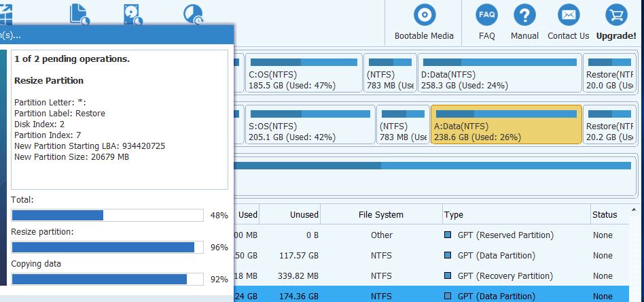Screen dimensions: 644x302
Task: Click 'GPT (Recovery Partition)' type text
Action: (x=506, y=275)
